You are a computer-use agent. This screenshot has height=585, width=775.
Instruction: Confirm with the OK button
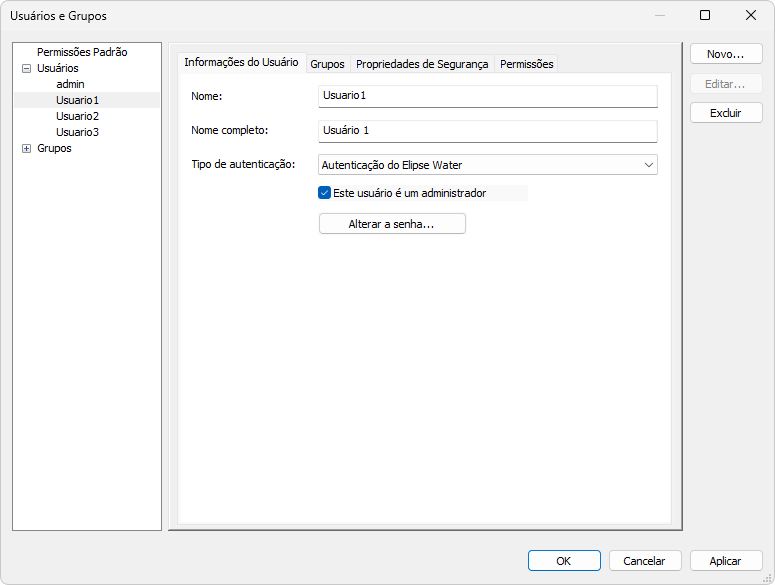click(564, 561)
